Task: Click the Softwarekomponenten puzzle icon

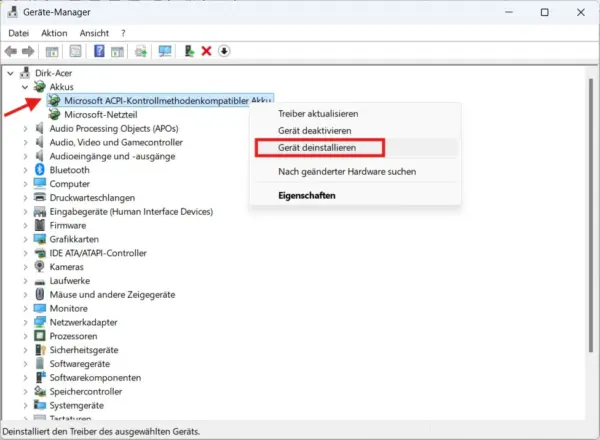Action: pos(40,377)
